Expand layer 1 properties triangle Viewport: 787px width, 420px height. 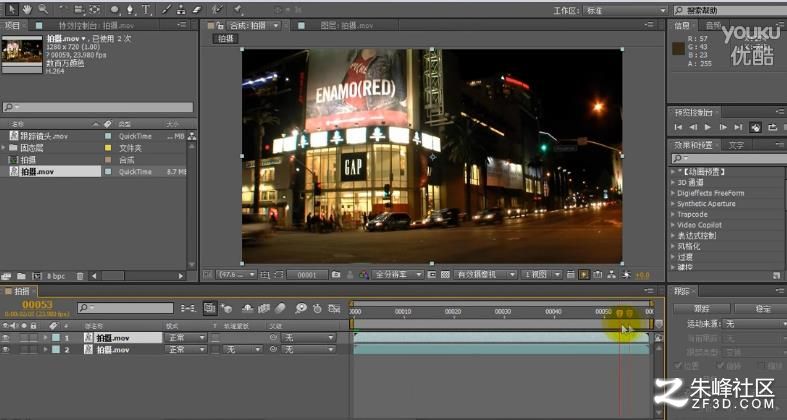[46, 338]
